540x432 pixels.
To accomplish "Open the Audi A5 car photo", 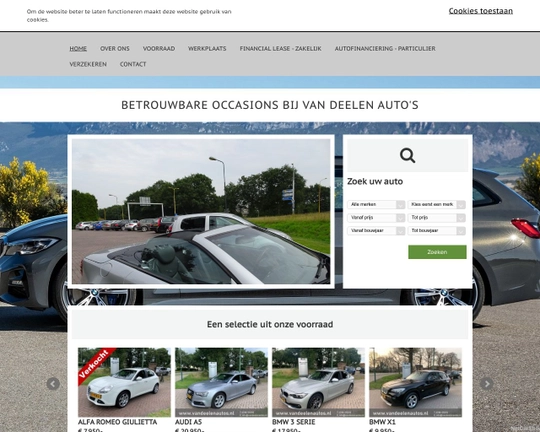I will (221, 382).
